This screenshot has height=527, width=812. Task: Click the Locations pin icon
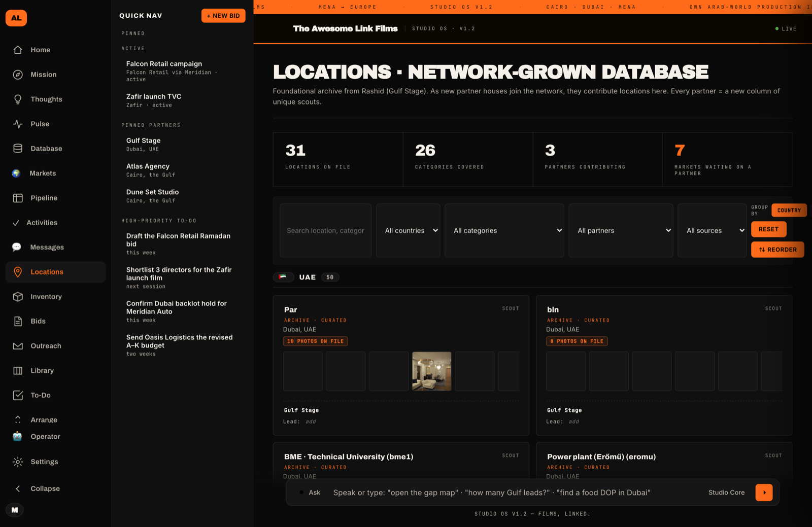click(18, 272)
